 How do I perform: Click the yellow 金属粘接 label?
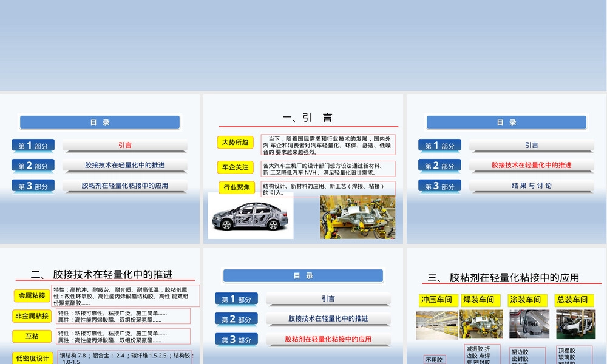coord(32,296)
